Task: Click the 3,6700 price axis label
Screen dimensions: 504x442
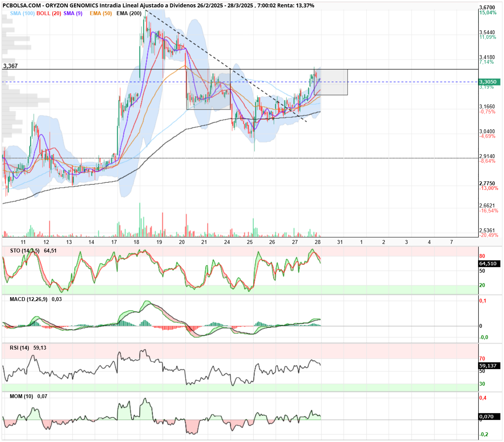Action: click(487, 8)
